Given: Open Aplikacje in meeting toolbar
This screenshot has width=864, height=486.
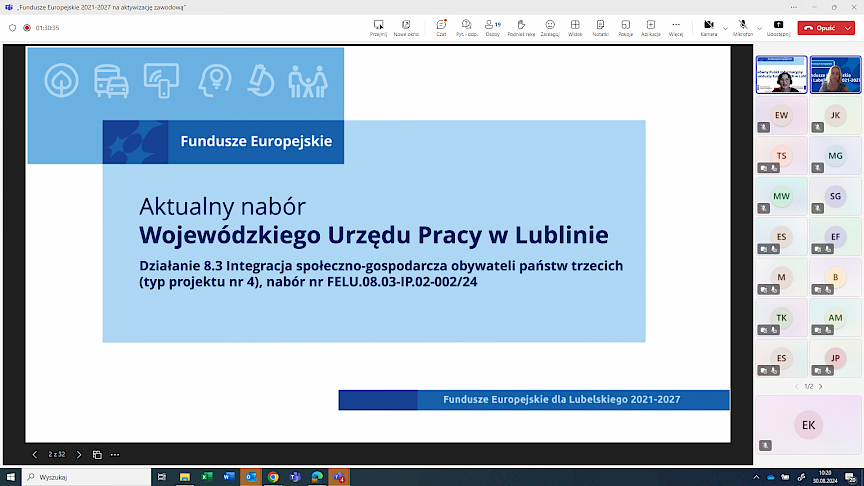Looking at the screenshot, I should point(651,28).
